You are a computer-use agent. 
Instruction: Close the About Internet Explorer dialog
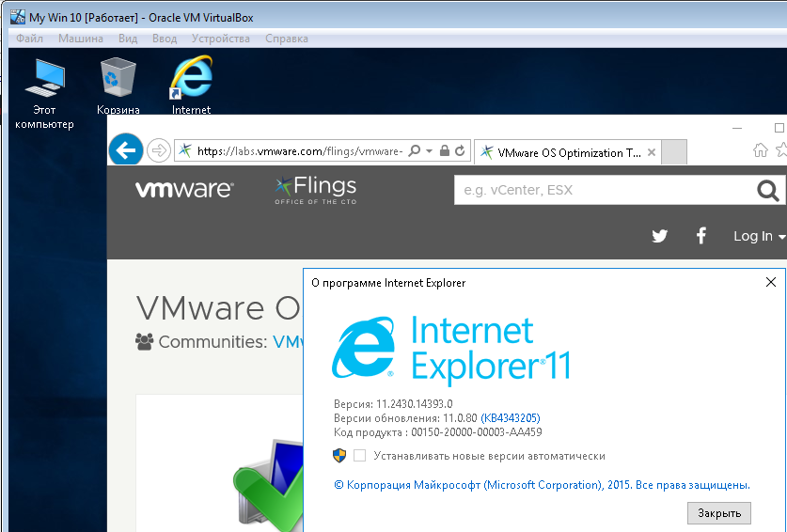[771, 283]
